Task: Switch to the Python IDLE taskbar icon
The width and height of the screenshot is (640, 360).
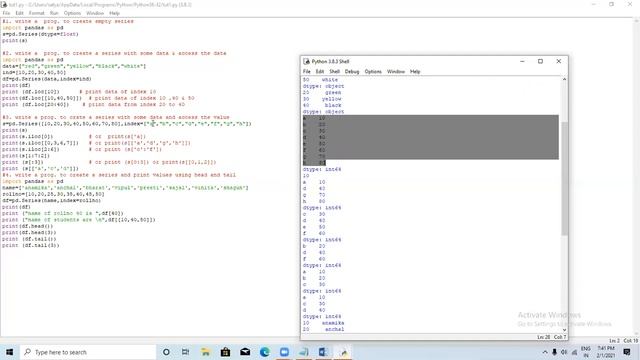Action: click(x=344, y=352)
